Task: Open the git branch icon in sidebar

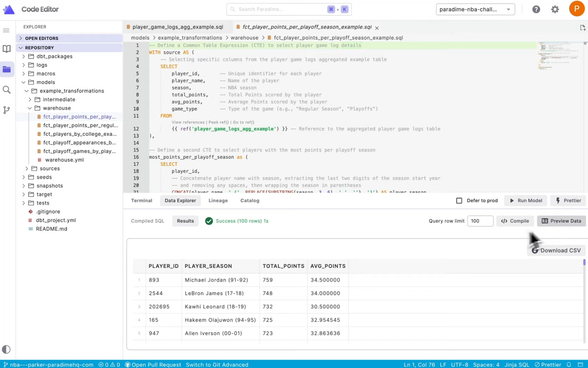Action: point(6,110)
